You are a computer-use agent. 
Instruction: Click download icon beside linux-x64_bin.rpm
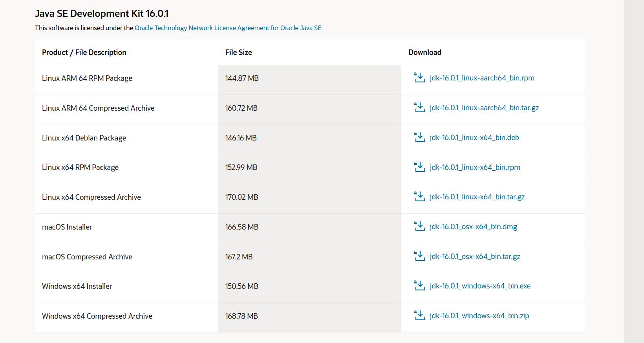[x=419, y=167]
